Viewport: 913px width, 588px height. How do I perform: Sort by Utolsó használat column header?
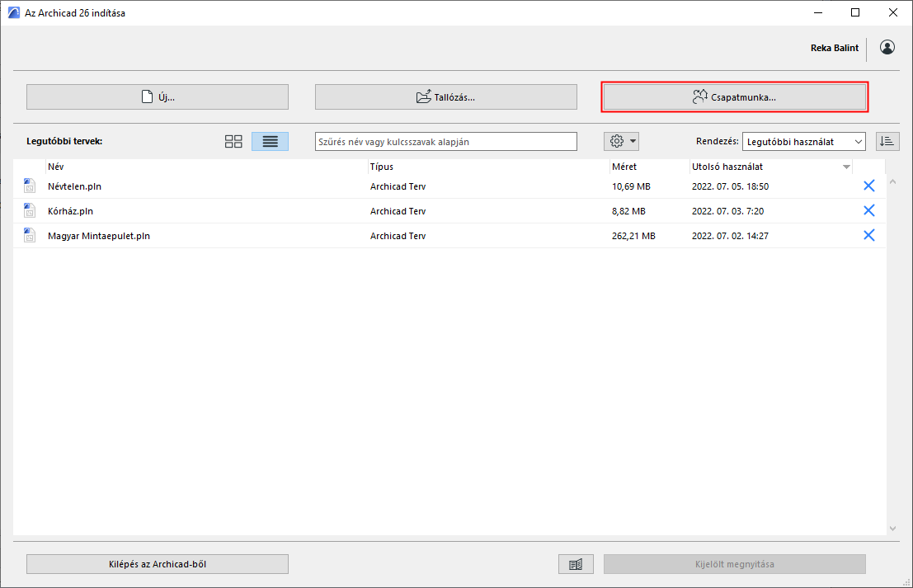pos(771,167)
